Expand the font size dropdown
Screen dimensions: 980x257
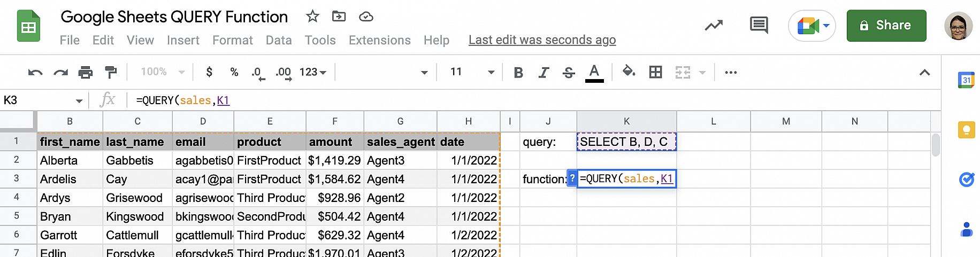pyautogui.click(x=491, y=72)
